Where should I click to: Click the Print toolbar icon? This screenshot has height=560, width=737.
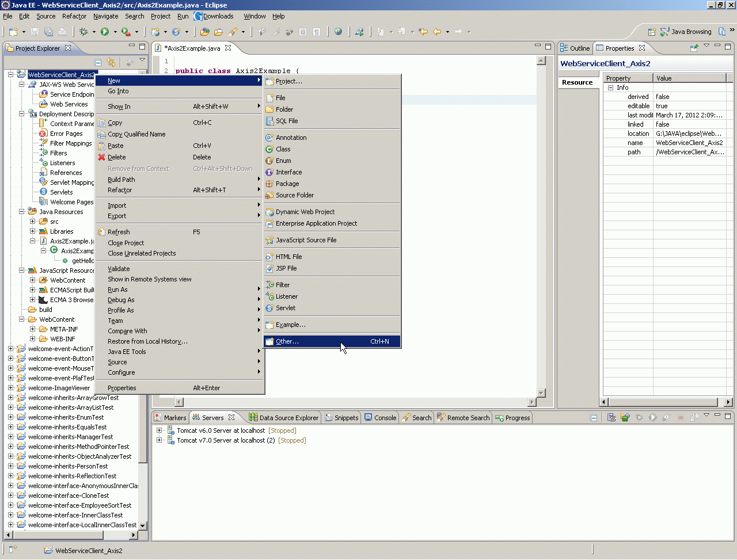pyautogui.click(x=62, y=32)
